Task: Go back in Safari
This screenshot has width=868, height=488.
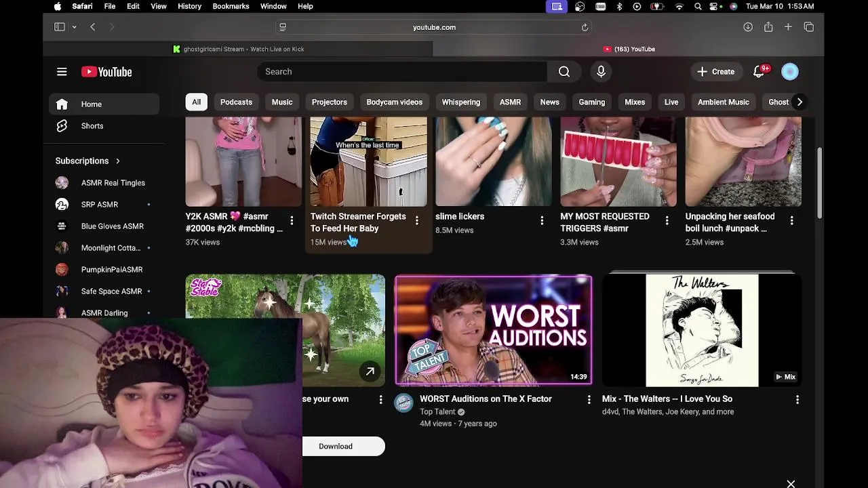Action: (93, 27)
